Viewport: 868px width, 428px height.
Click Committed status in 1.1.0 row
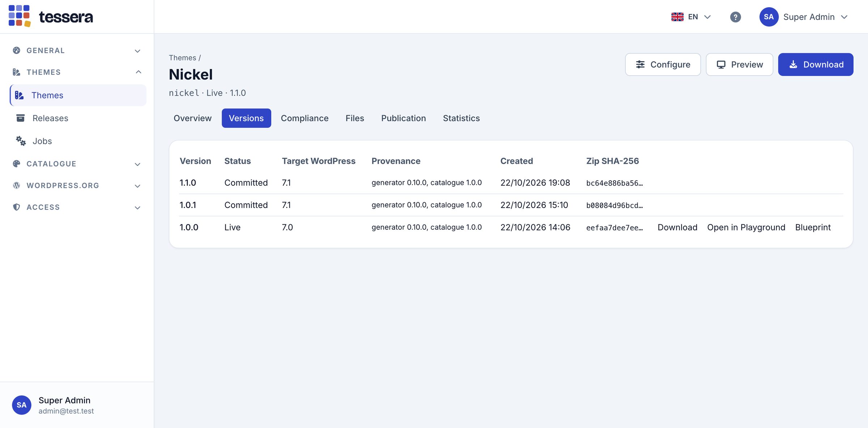click(x=246, y=183)
